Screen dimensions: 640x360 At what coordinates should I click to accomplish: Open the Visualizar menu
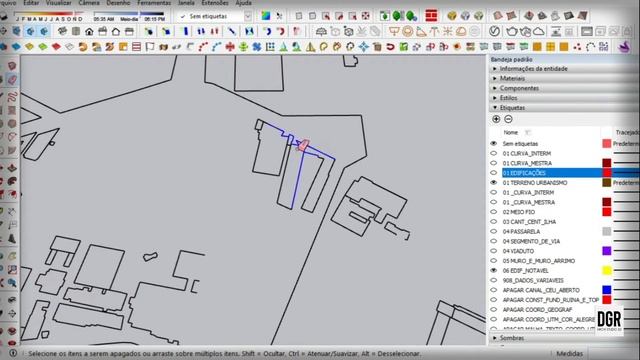[x=58, y=3]
